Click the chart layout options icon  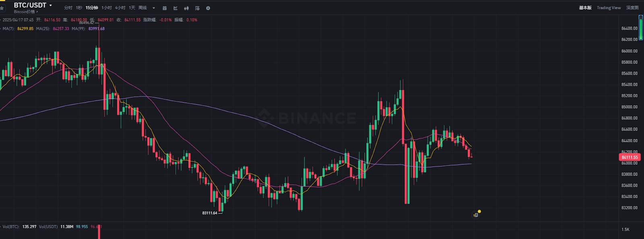197,8
